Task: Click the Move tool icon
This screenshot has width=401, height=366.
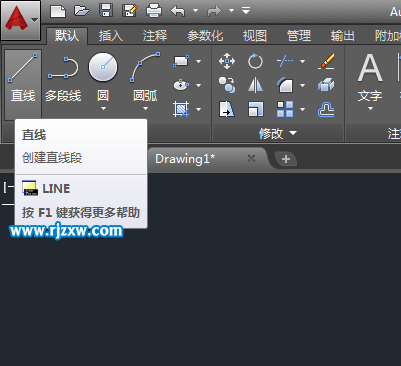Action: click(227, 61)
